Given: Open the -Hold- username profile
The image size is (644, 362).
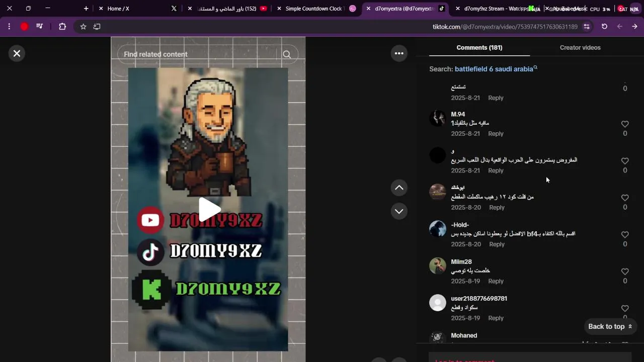Looking at the screenshot, I should (x=460, y=225).
